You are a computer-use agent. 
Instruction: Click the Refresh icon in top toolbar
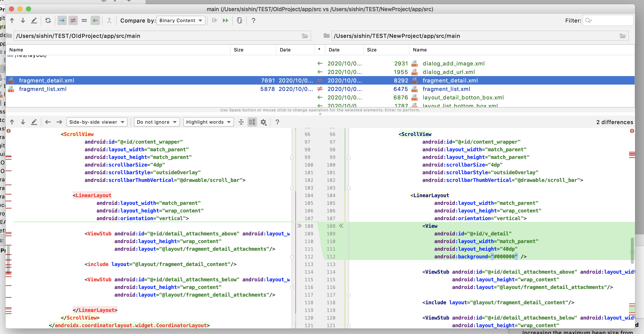coord(48,20)
